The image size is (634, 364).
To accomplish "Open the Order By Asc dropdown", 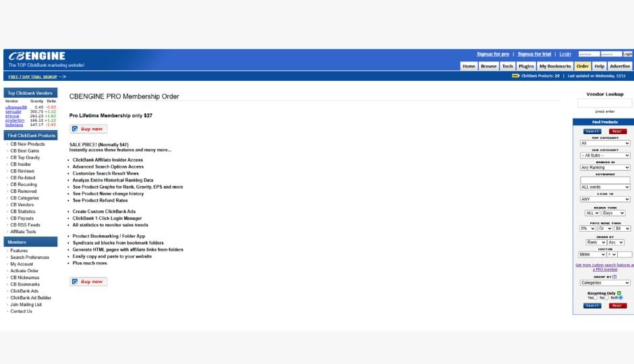I will (x=615, y=243).
